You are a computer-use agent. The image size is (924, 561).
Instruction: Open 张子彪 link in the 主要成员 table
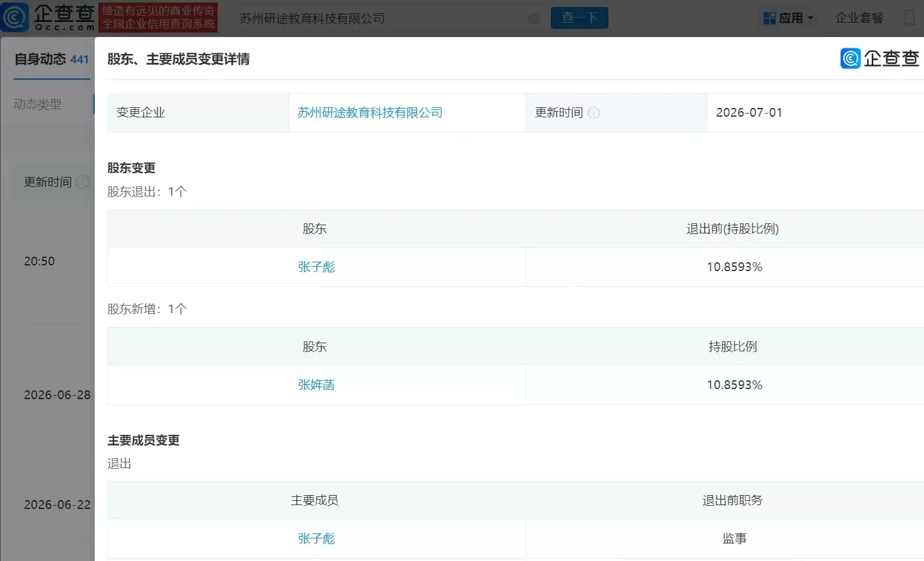tap(316, 538)
